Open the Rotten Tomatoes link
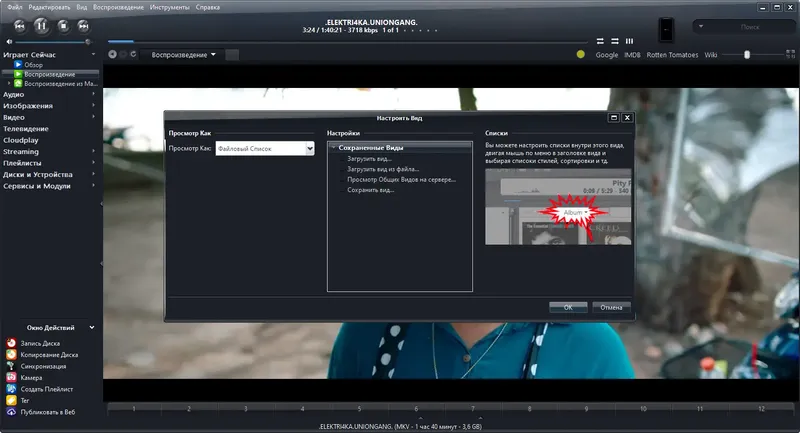This screenshot has width=800, height=433. click(672, 55)
